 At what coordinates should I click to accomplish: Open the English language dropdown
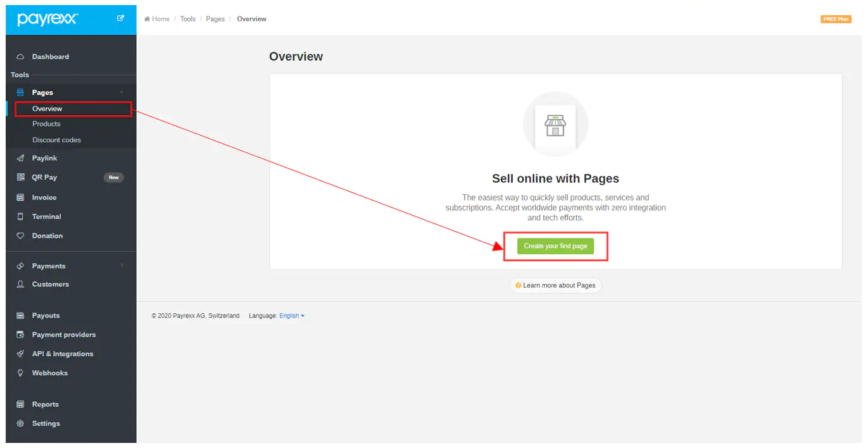292,316
